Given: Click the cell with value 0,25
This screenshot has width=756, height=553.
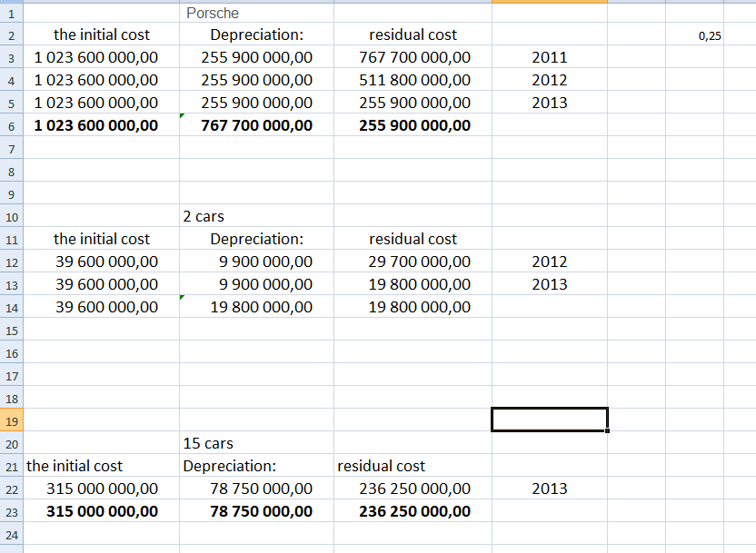Looking at the screenshot, I should point(710,35).
